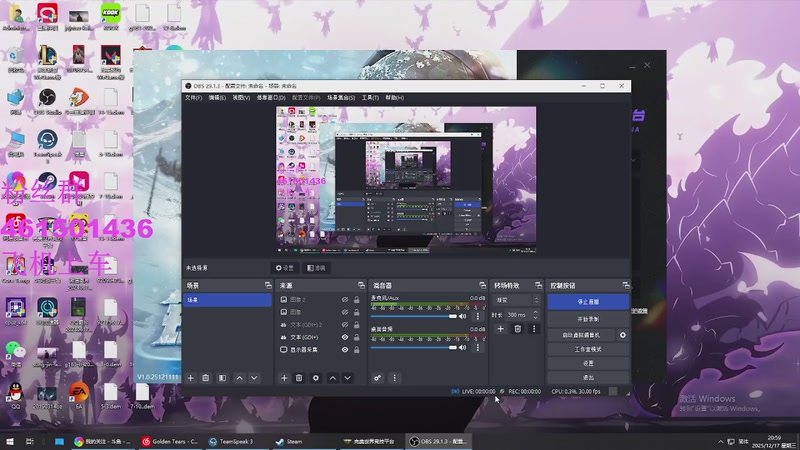
Task: Decrease transition duration with the down arrow
Action: [535, 317]
